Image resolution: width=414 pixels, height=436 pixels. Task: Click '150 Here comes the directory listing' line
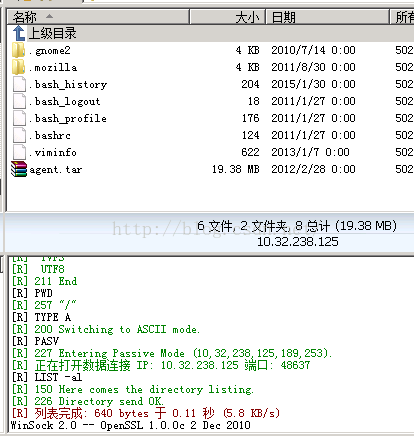(x=133, y=389)
